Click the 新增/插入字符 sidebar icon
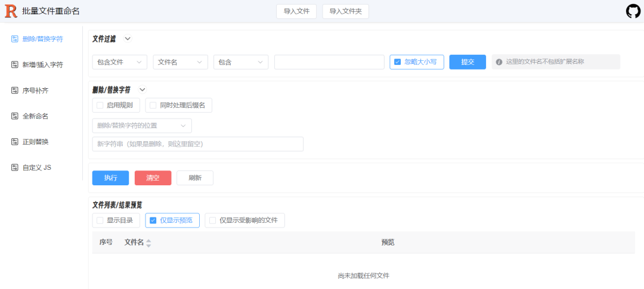 coord(15,64)
